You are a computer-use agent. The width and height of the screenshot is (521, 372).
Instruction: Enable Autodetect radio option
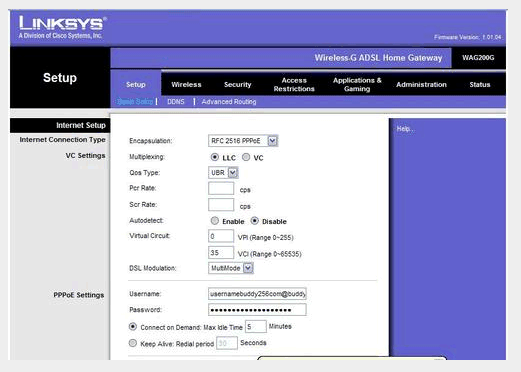[x=215, y=221]
